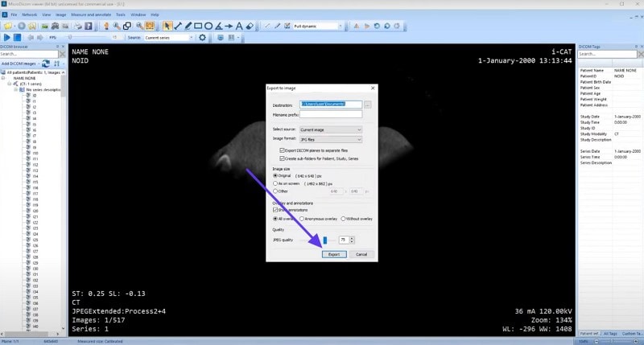Select As on screen size radio
Image resolution: width=644 pixels, height=345 pixels.
tap(275, 183)
